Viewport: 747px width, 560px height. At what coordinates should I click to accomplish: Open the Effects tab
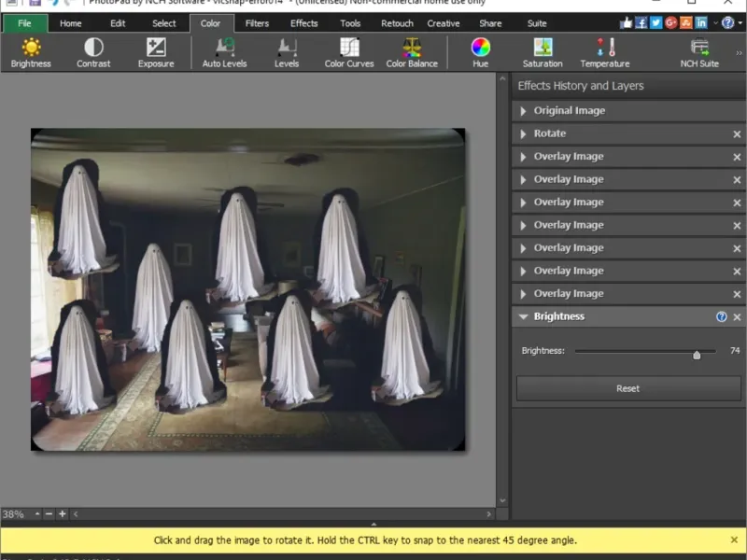tap(304, 23)
